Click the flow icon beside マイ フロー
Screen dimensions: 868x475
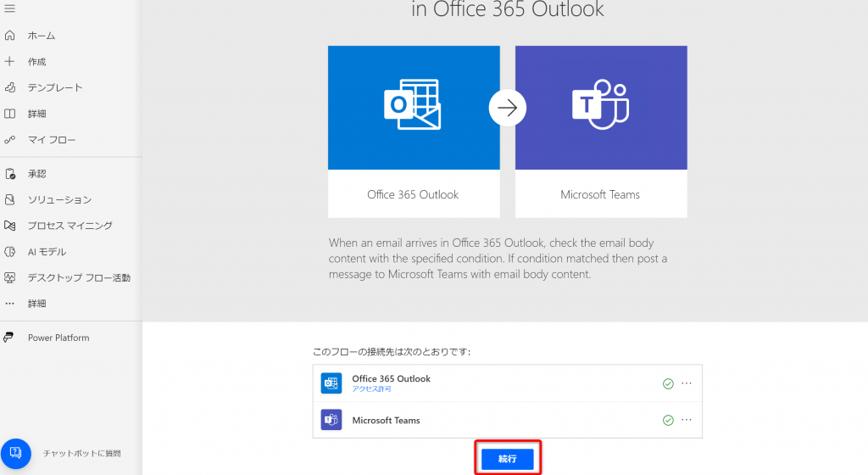point(9,139)
